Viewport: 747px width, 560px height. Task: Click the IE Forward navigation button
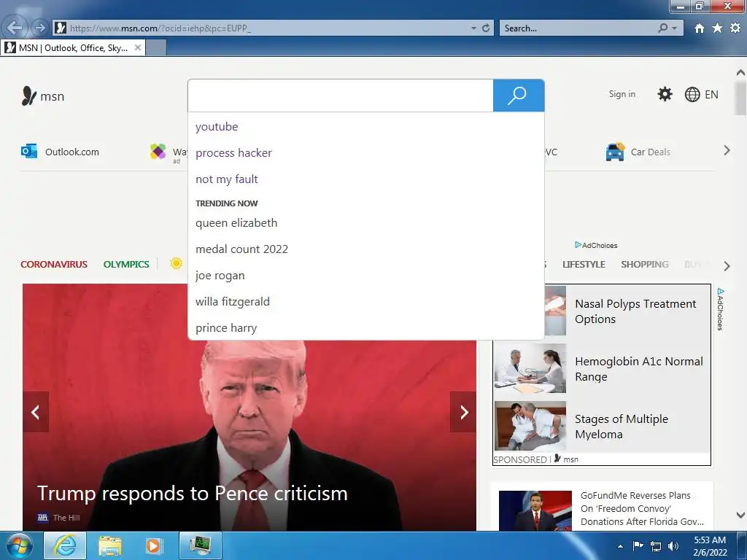[39, 28]
